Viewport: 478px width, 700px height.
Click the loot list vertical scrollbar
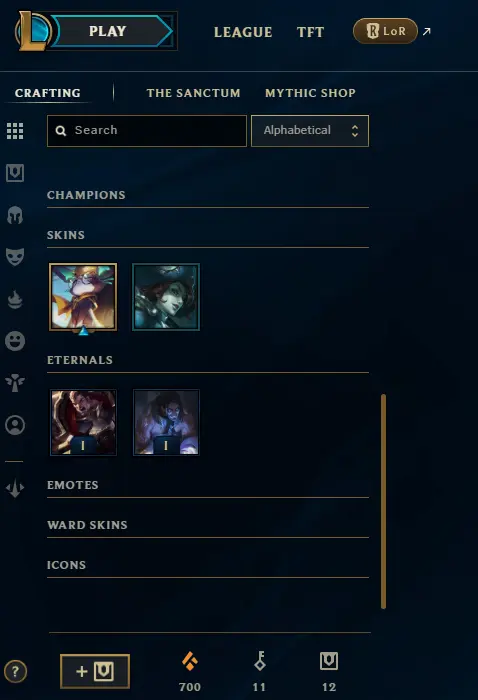(x=383, y=501)
